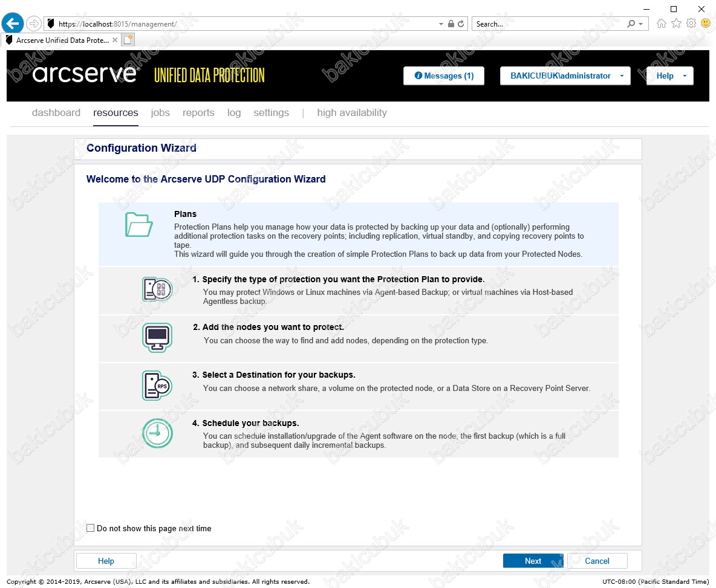The image size is (716, 588).
Task: Click the browser Back arrow button
Action: click(13, 23)
